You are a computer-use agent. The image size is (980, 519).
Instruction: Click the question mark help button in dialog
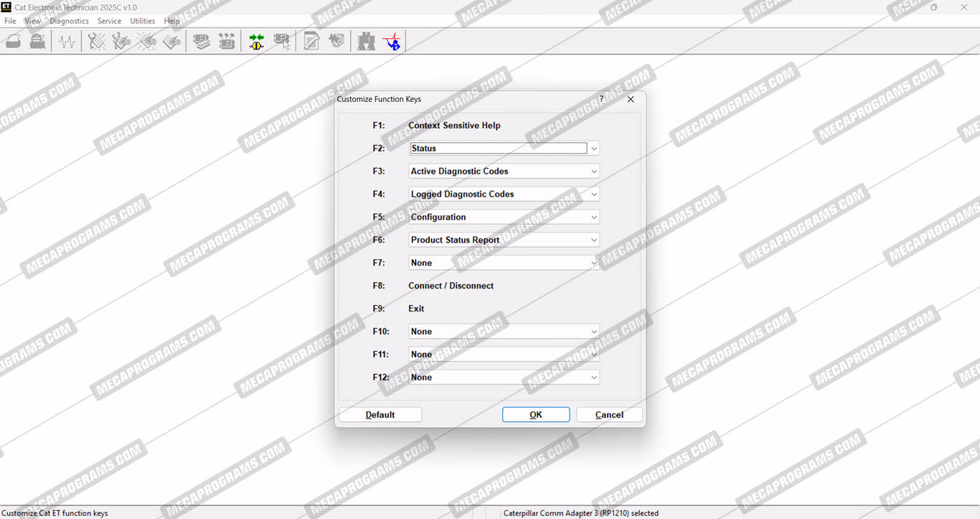coord(601,99)
